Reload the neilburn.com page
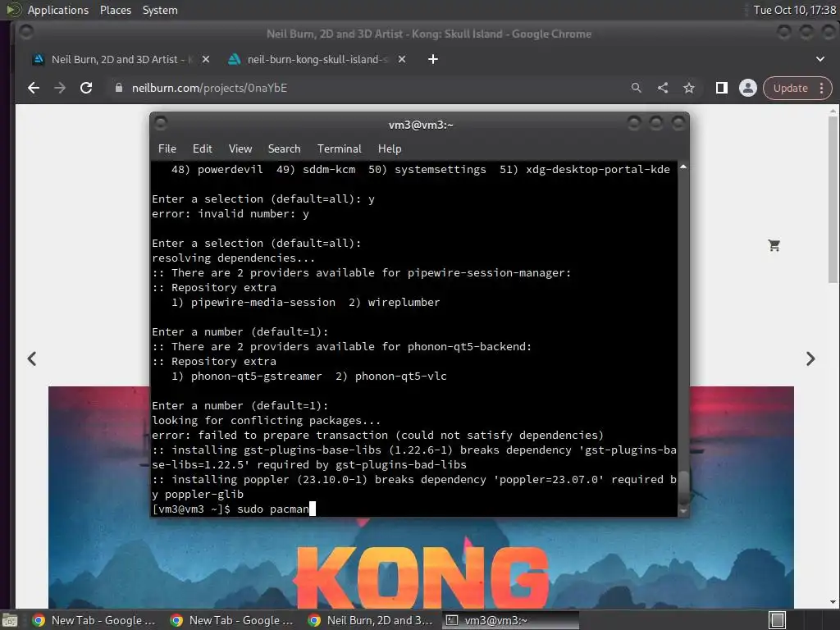The height and width of the screenshot is (630, 840). click(85, 88)
